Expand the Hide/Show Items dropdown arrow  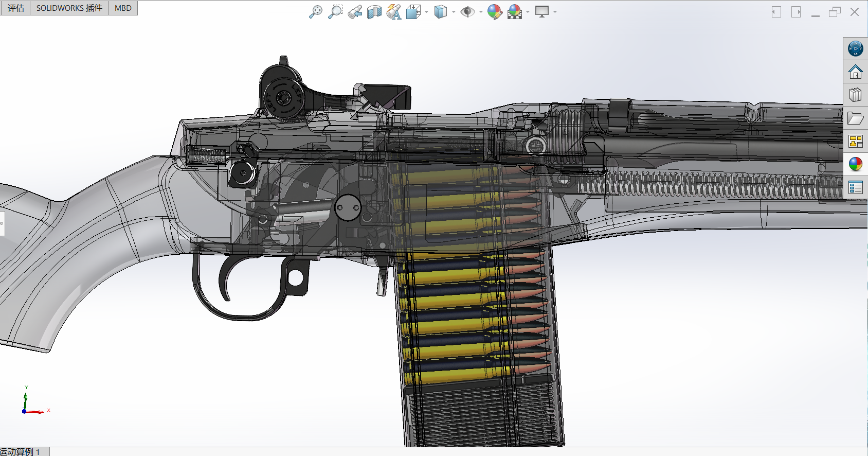pos(481,12)
